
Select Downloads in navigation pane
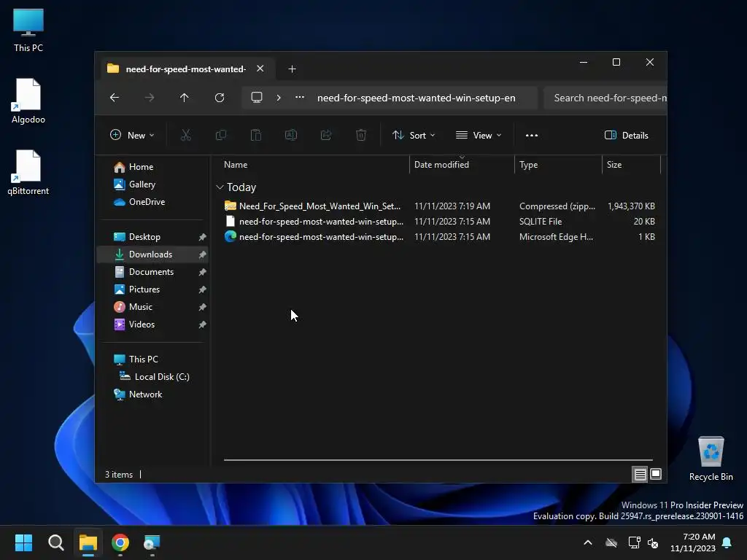[x=152, y=254]
